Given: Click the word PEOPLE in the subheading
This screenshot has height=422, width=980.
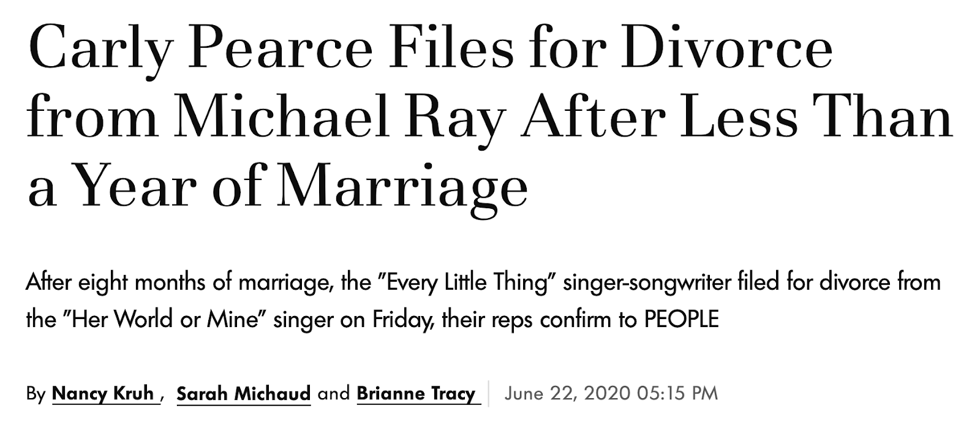Looking at the screenshot, I should 681,320.
